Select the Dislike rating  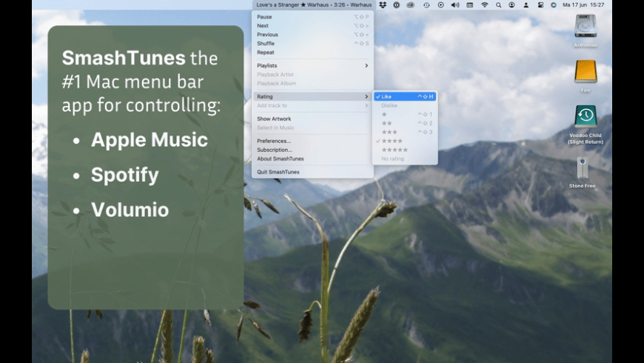(405, 106)
